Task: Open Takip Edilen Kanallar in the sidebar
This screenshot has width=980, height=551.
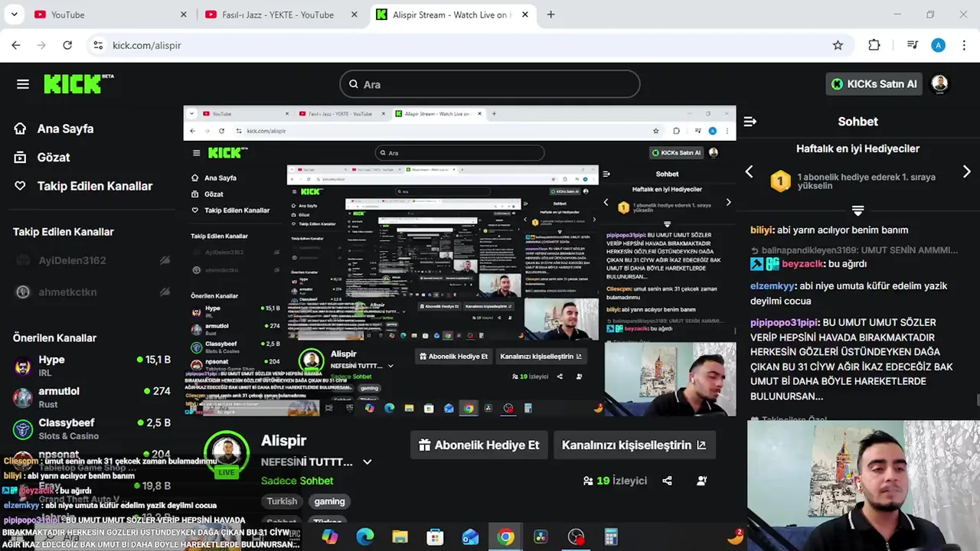Action: tap(83, 186)
